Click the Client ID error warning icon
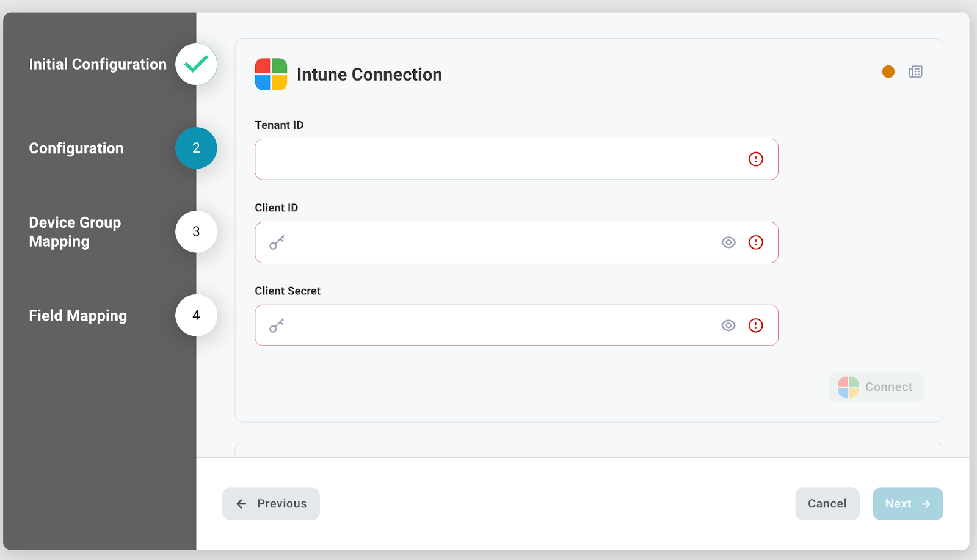 756,242
